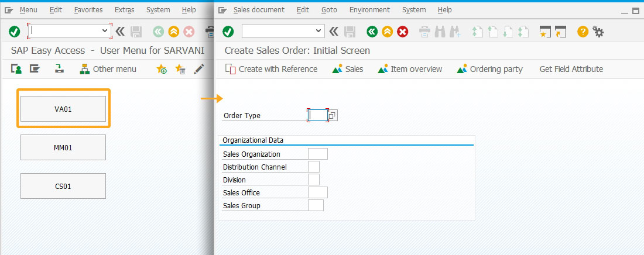The image size is (644, 255).
Task: Click green Back icon in Easy Access window
Action: 159,32
